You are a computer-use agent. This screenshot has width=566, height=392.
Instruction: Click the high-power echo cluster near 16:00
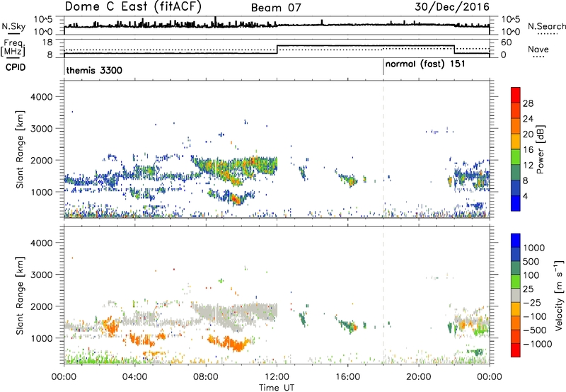[x=350, y=180]
